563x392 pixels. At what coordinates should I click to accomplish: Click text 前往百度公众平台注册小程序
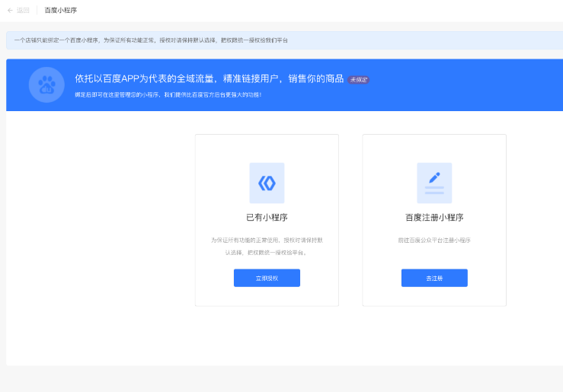click(434, 240)
